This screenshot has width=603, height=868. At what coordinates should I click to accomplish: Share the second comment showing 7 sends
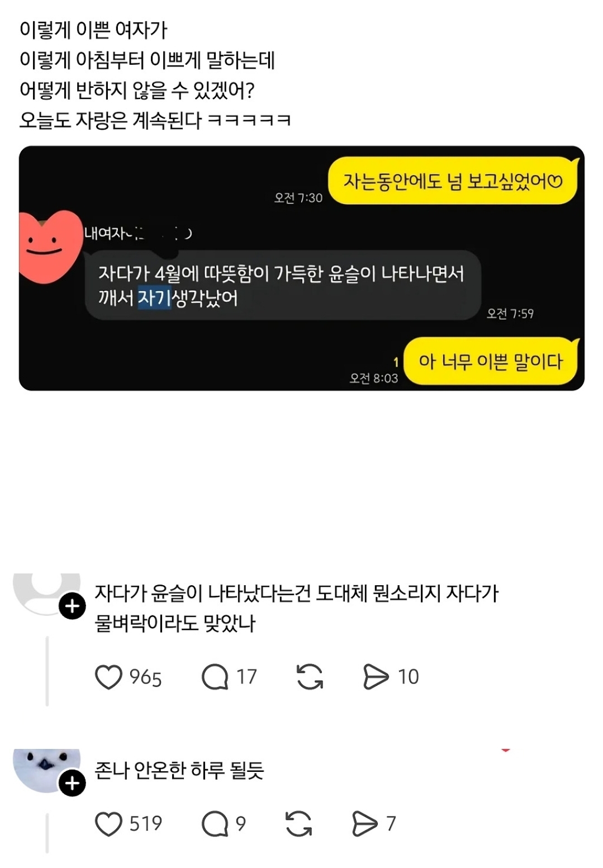coord(364,824)
